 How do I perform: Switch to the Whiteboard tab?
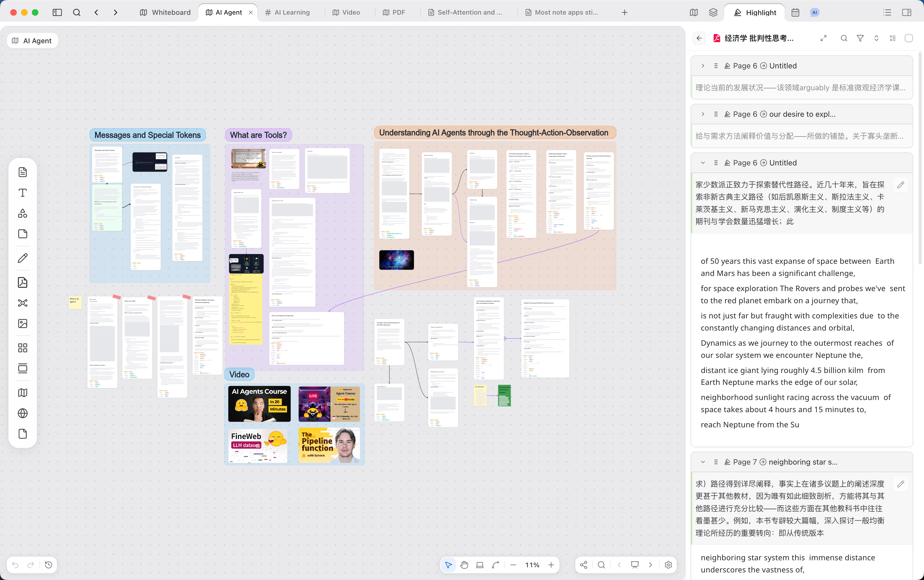coord(165,12)
